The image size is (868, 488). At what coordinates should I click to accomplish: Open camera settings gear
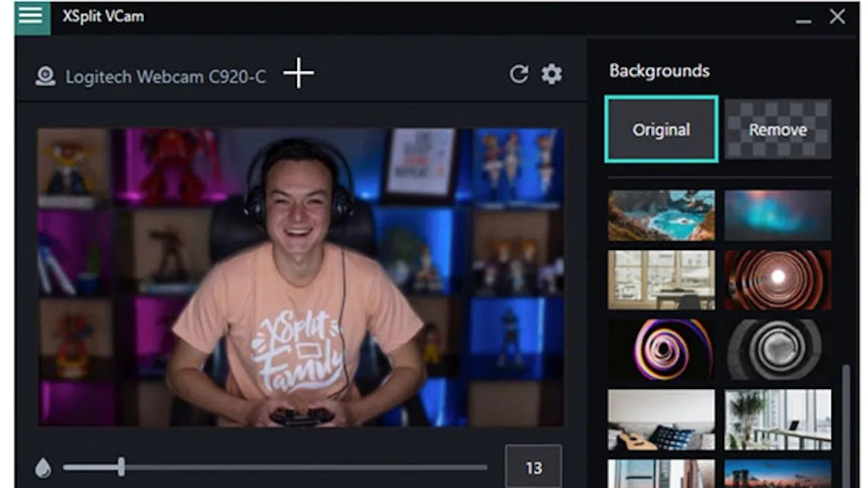coord(552,74)
